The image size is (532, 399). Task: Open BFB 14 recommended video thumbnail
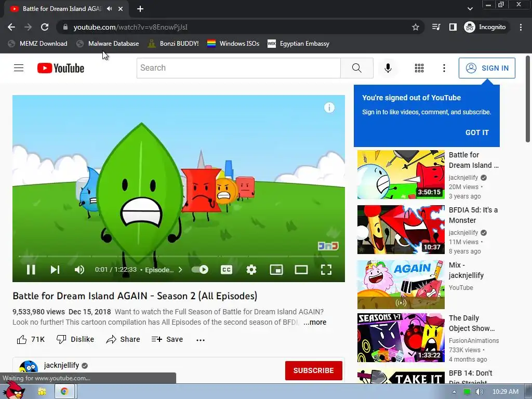(x=401, y=377)
